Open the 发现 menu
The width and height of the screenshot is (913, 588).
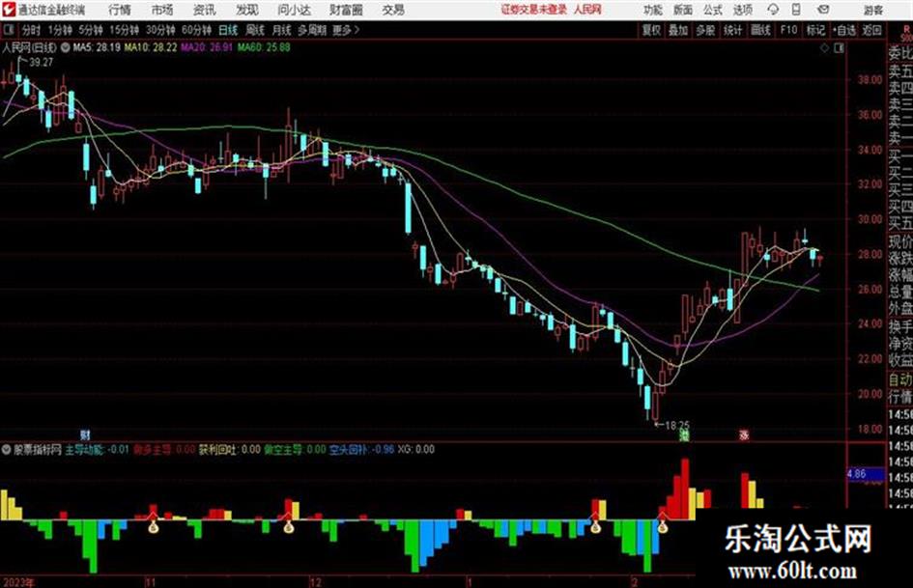[x=247, y=10]
